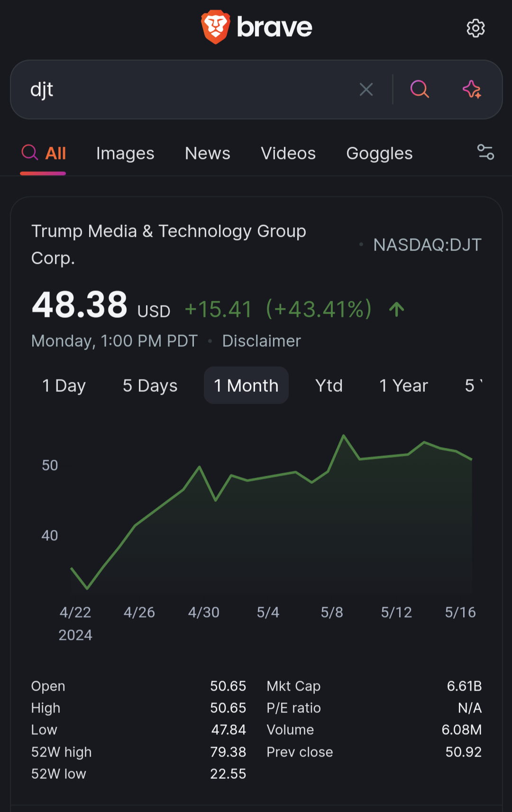The width and height of the screenshot is (512, 812).
Task: Open the Goggles tab
Action: pyautogui.click(x=379, y=153)
